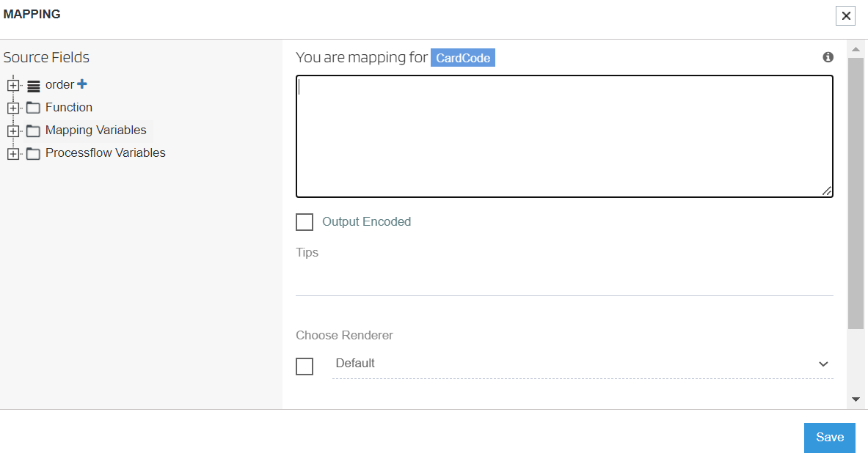This screenshot has width=868, height=464.
Task: Expand the Processflow Variables tree node
Action: point(12,154)
